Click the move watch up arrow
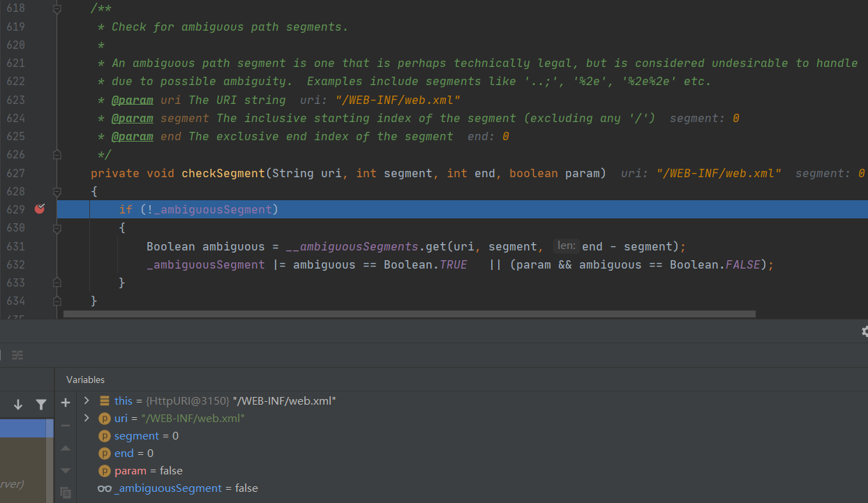The width and height of the screenshot is (868, 503). pyautogui.click(x=66, y=448)
